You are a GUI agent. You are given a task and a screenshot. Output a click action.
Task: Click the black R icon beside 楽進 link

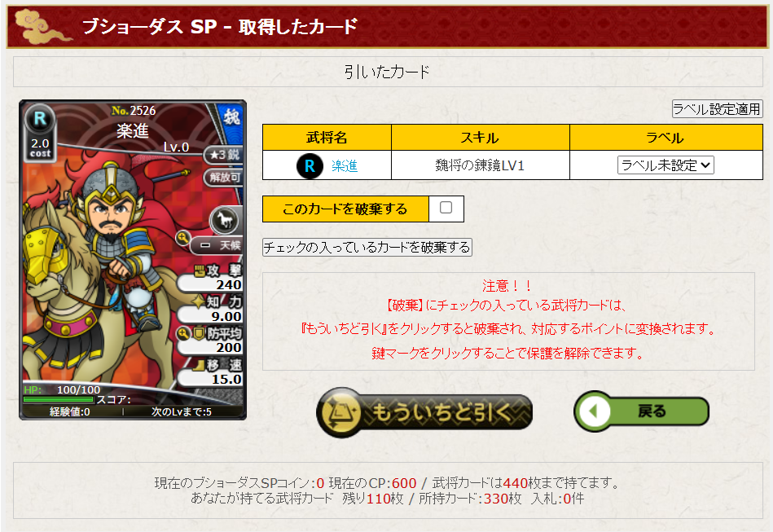[310, 165]
